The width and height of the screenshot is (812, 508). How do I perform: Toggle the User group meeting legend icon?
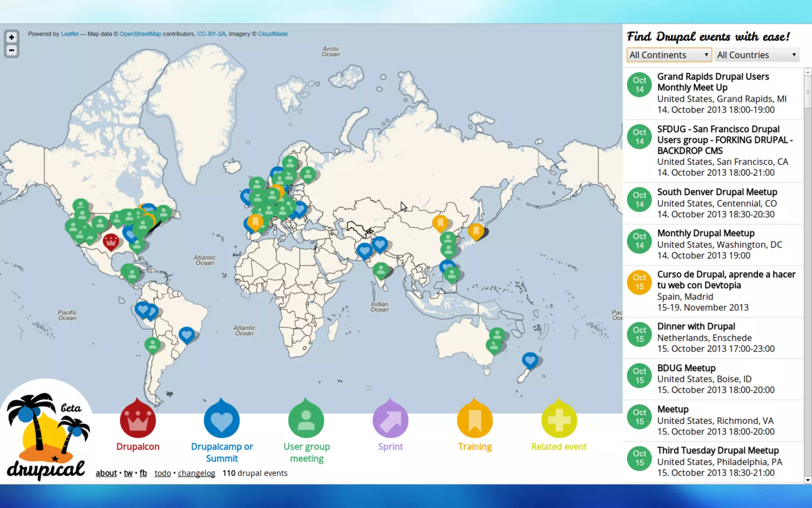pyautogui.click(x=306, y=420)
